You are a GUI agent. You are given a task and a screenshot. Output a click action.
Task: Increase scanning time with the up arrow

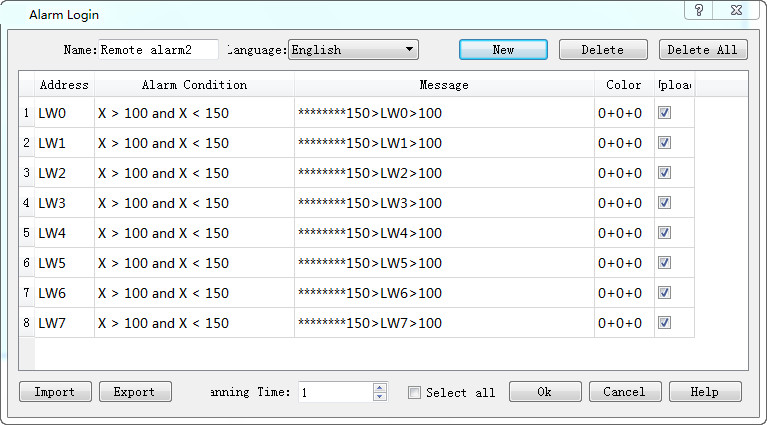379,387
